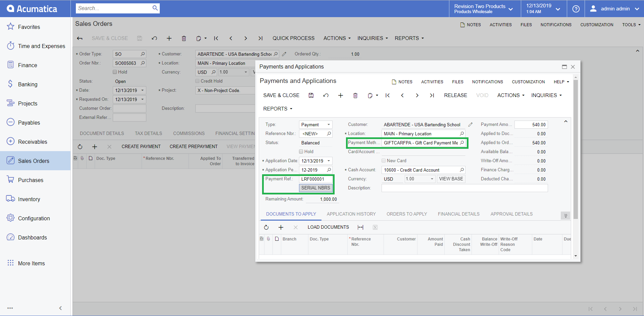Open the payment Type dropdown
The width and height of the screenshot is (644, 316).
(329, 125)
